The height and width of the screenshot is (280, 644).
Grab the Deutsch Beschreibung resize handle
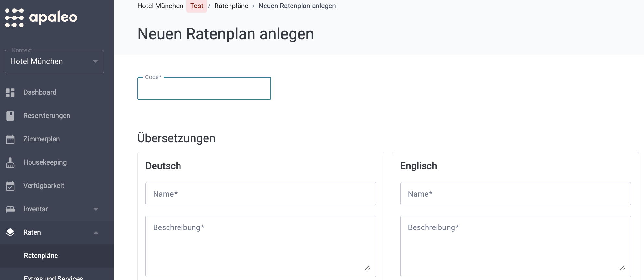click(367, 268)
